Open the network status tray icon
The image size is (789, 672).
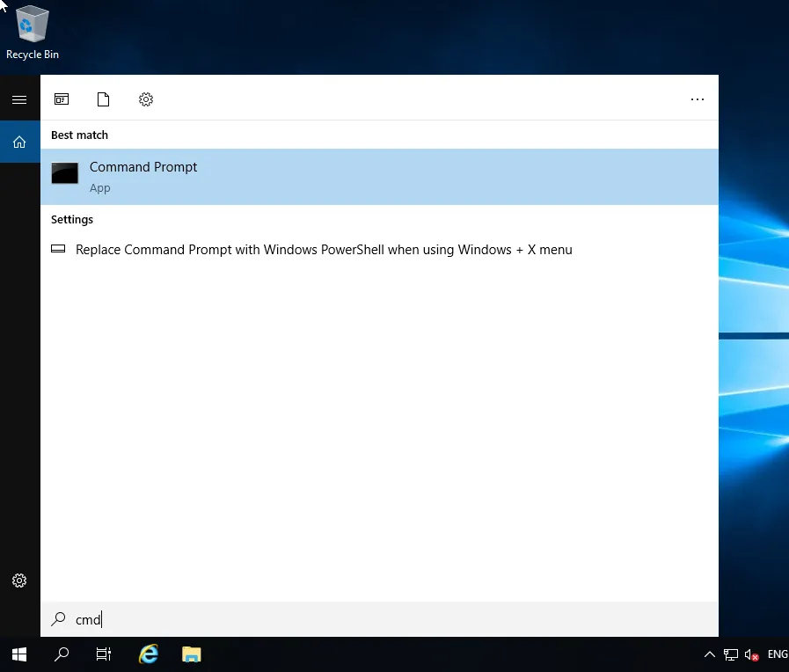pos(731,654)
